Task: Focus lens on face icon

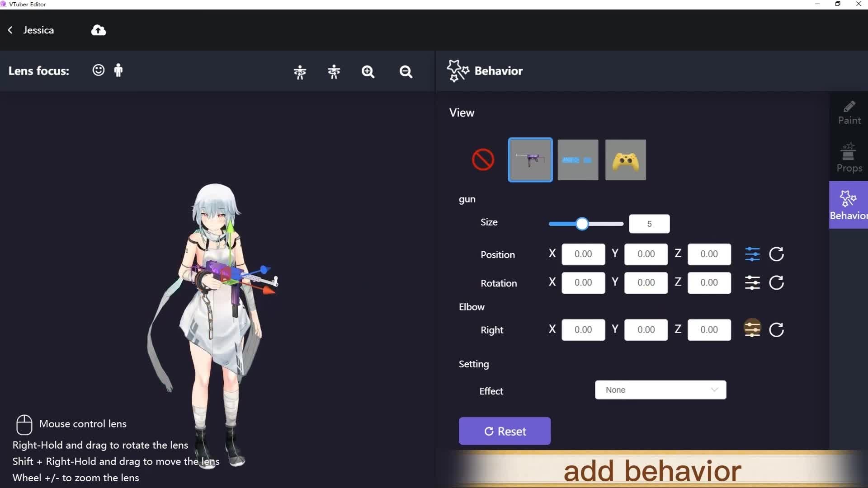Action: tap(98, 70)
